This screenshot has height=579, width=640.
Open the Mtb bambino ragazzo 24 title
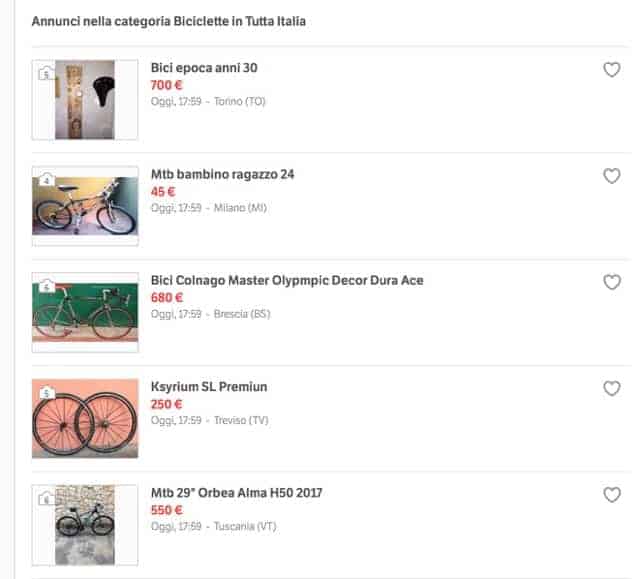click(x=222, y=174)
